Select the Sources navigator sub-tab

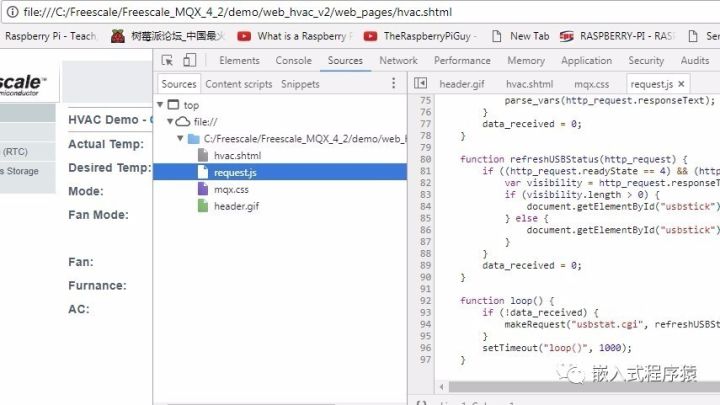tap(179, 84)
